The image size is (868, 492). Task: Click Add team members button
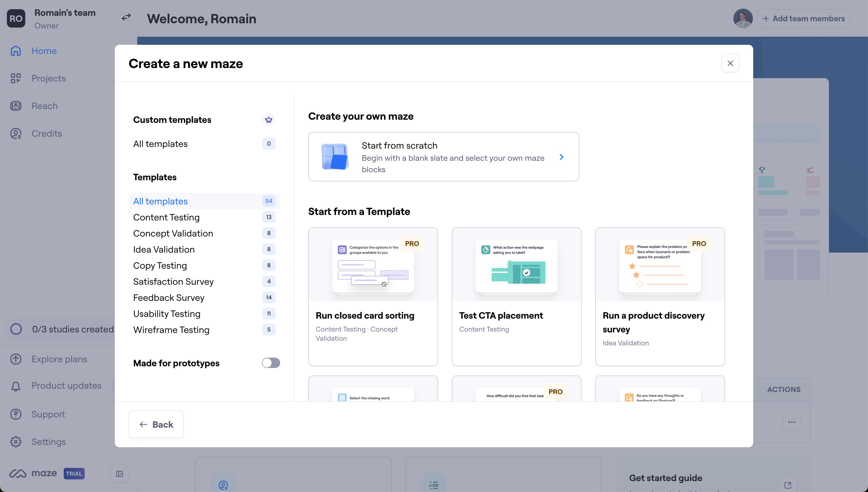tap(803, 18)
